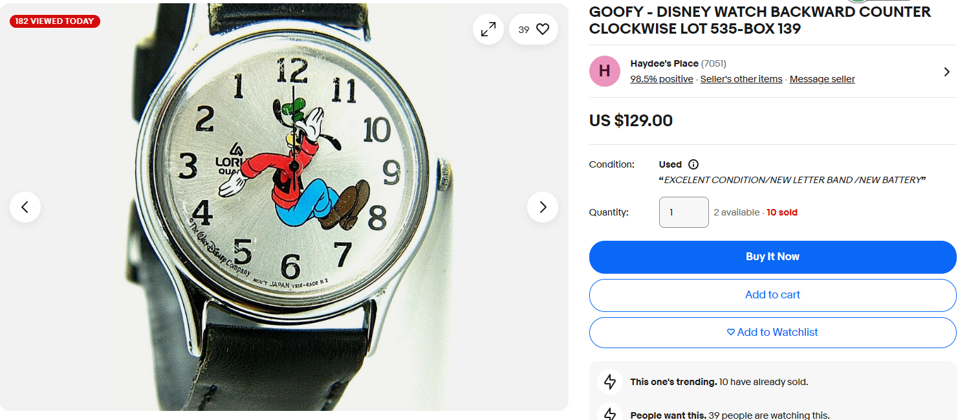
Task: View the 98.5% positive feedback link
Action: click(662, 79)
